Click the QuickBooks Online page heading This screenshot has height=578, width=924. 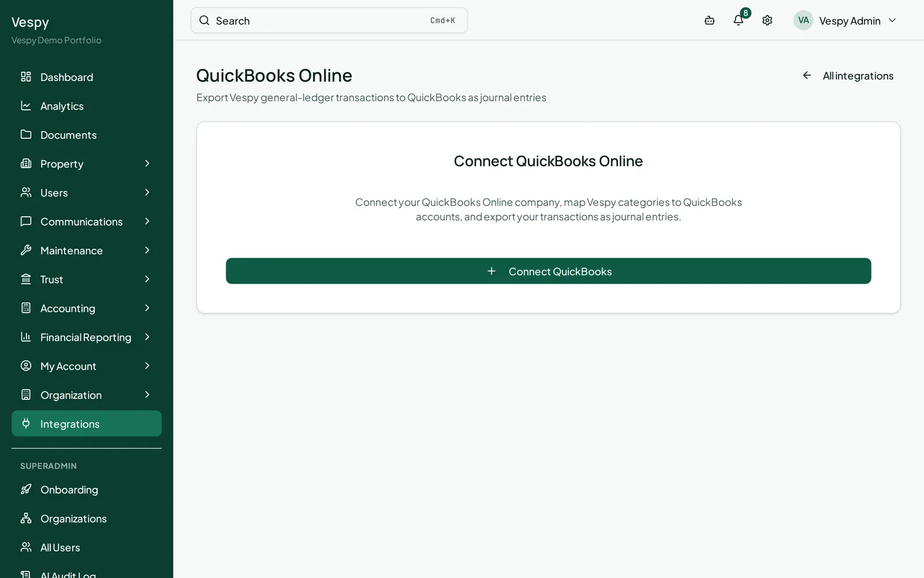tap(274, 76)
